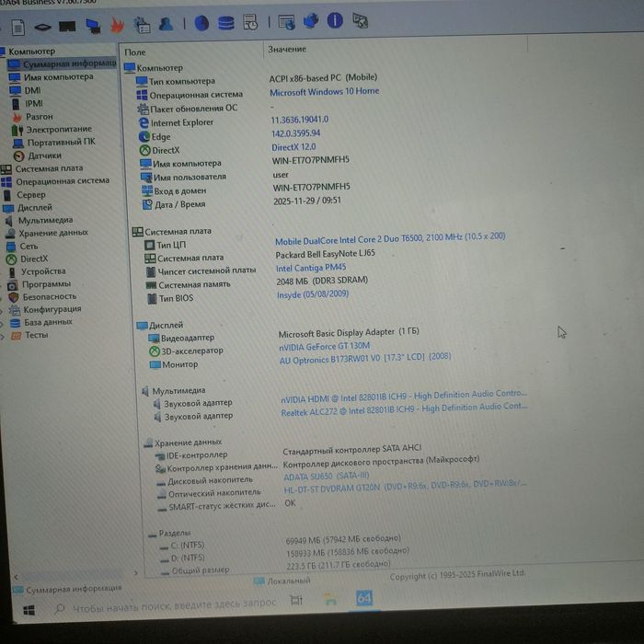This screenshot has height=644, width=644.
Task: Click the AIDA64 '64' taskbar icon
Action: point(364,598)
